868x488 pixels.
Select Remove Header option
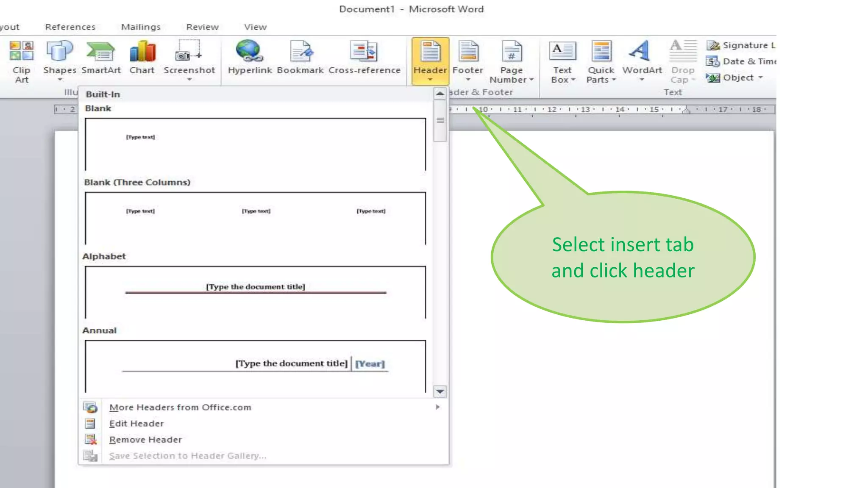pos(145,440)
